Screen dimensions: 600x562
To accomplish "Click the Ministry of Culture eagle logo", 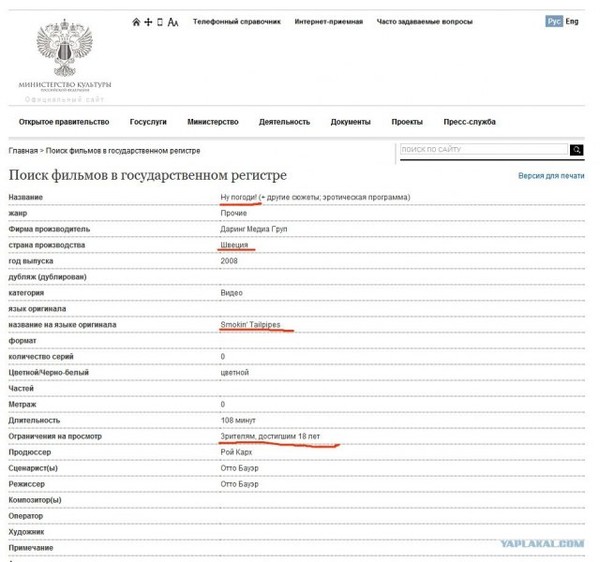I will 65,48.
